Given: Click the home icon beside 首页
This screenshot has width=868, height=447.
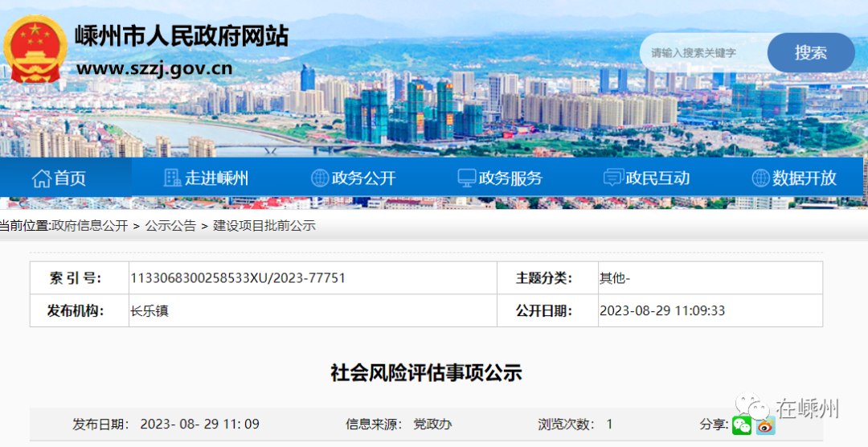Looking at the screenshot, I should 41,178.
